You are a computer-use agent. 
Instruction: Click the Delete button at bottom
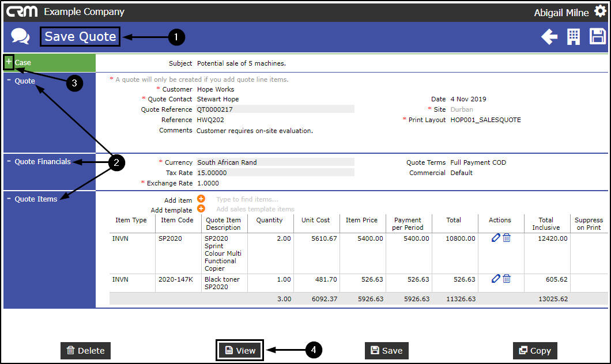coord(86,351)
